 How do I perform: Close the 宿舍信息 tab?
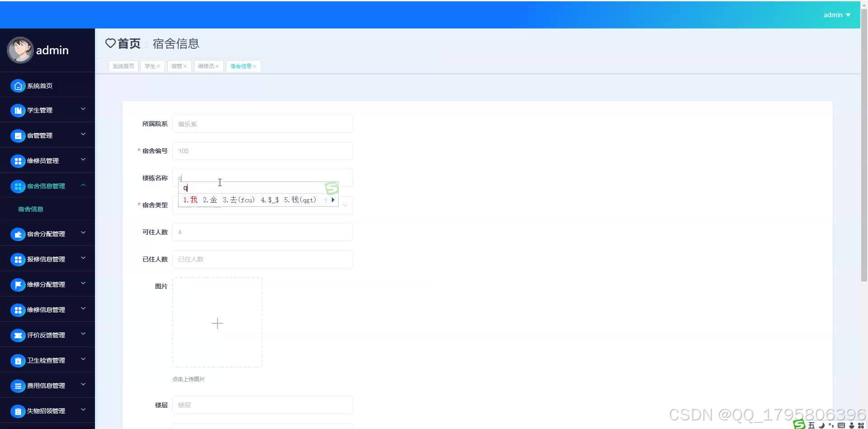pos(255,66)
